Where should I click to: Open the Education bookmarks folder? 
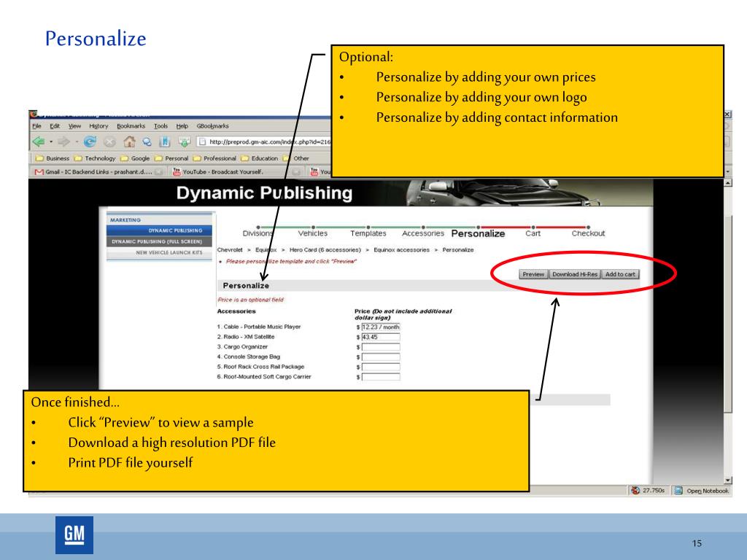pos(259,158)
